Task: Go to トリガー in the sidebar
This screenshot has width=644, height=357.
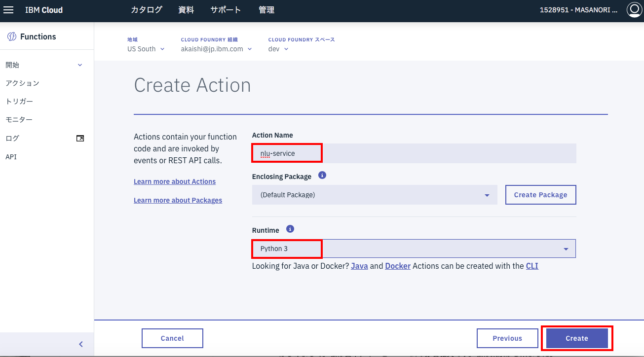Action: pyautogui.click(x=19, y=102)
